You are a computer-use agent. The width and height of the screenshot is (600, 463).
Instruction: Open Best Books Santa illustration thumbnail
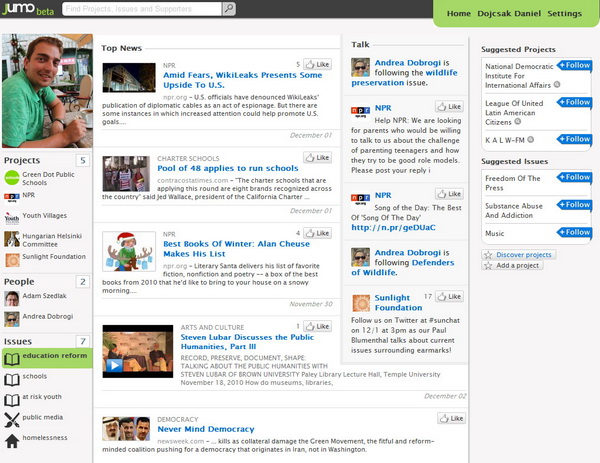(129, 251)
